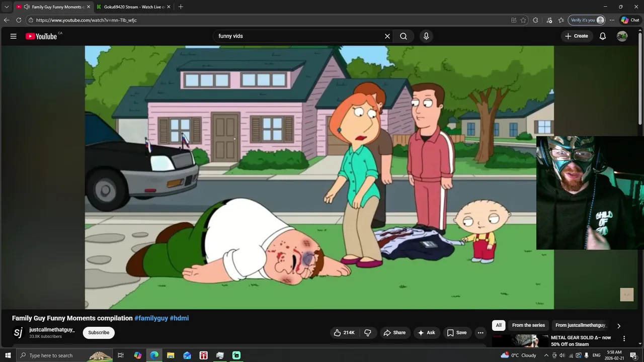Viewport: 644px width, 362px height.
Task: Open Copilot Chat sidebar
Action: [x=630, y=20]
